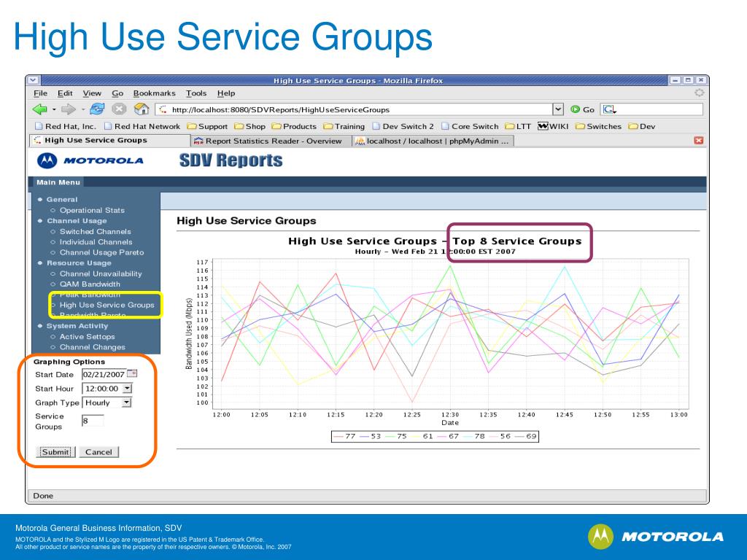Screen dimensions: 747x560
Task: Click the Firefox Back arrow button
Action: [39, 109]
